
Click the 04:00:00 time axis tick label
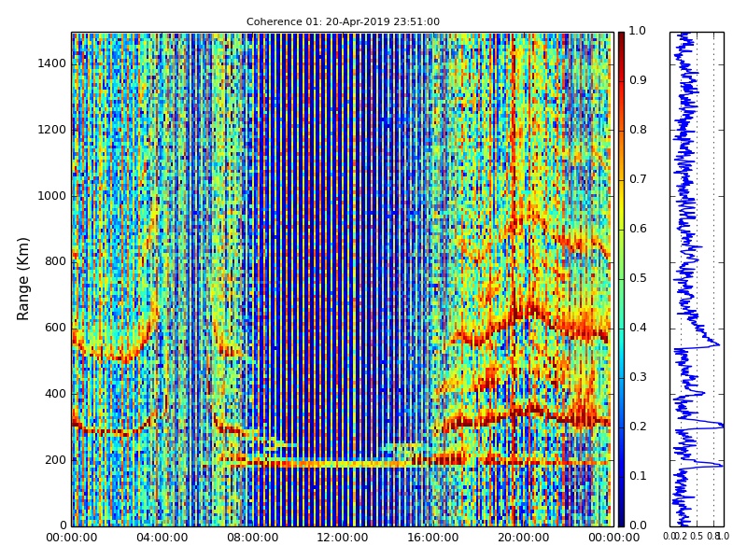pyautogui.click(x=162, y=538)
